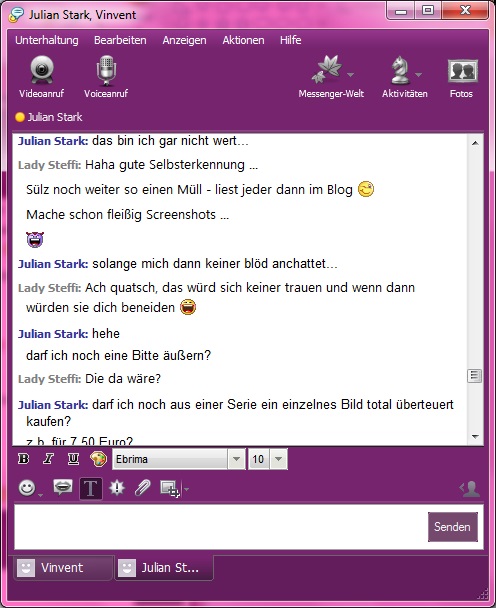Open the text color palette
496x608 pixels.
[98, 459]
